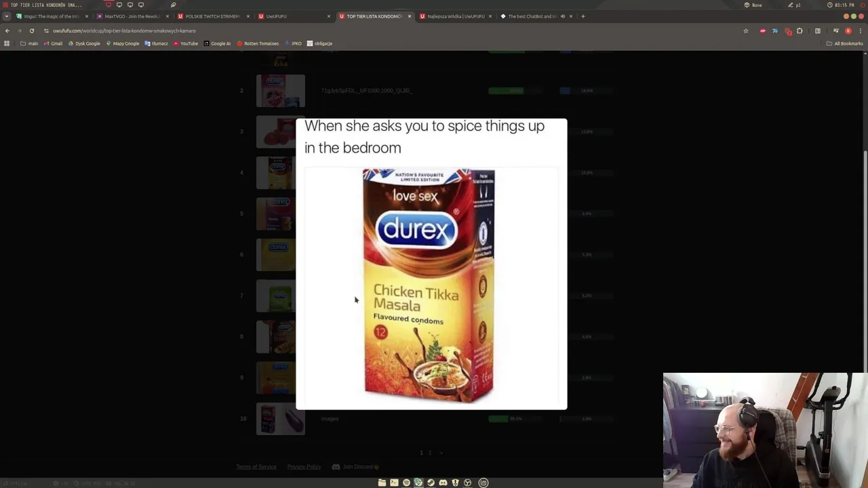Screen dimensions: 868x488
Task: Go forward in browser history
Action: tap(19, 30)
